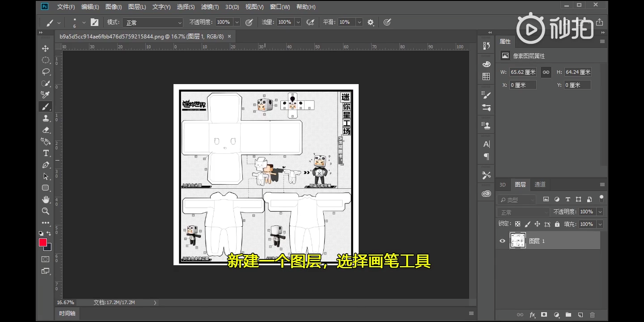Open the layer filter 类型 dropdown
The width and height of the screenshot is (644, 322).
coord(516,200)
